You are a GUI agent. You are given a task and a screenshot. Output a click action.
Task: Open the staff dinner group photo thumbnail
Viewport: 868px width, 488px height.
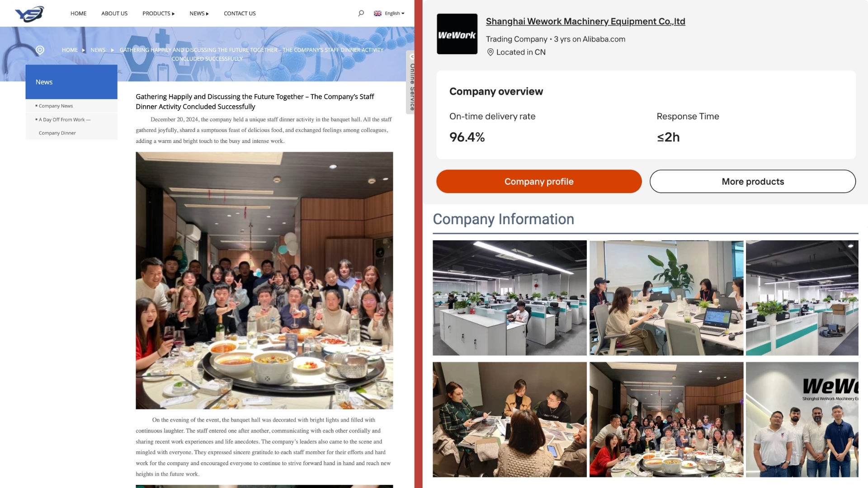point(666,419)
